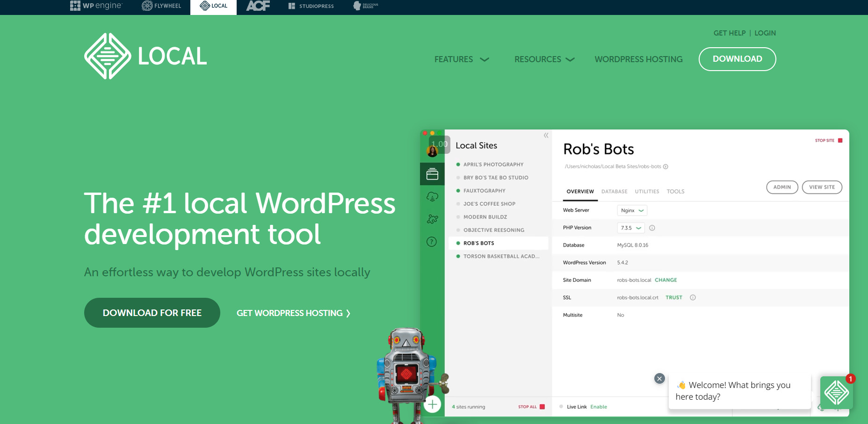Viewport: 868px width, 424px height.
Task: Open the cloud Connect sidebar icon
Action: pyautogui.click(x=432, y=197)
